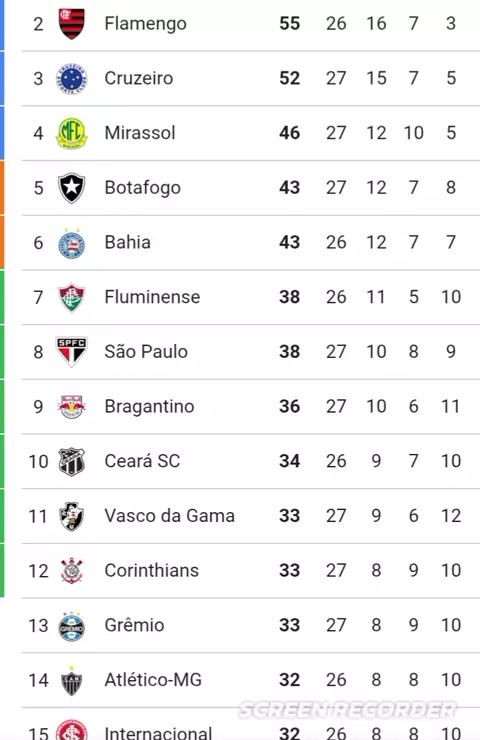Select the Botafogo points value 43

(289, 188)
